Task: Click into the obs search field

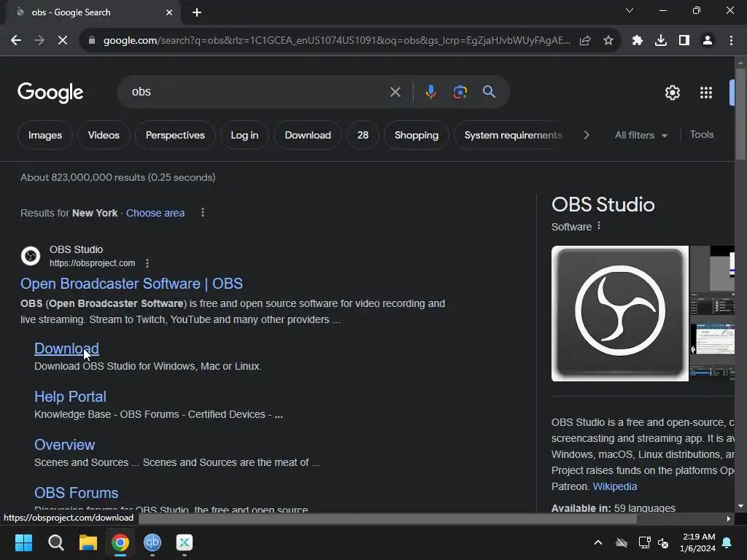Action: click(x=258, y=92)
